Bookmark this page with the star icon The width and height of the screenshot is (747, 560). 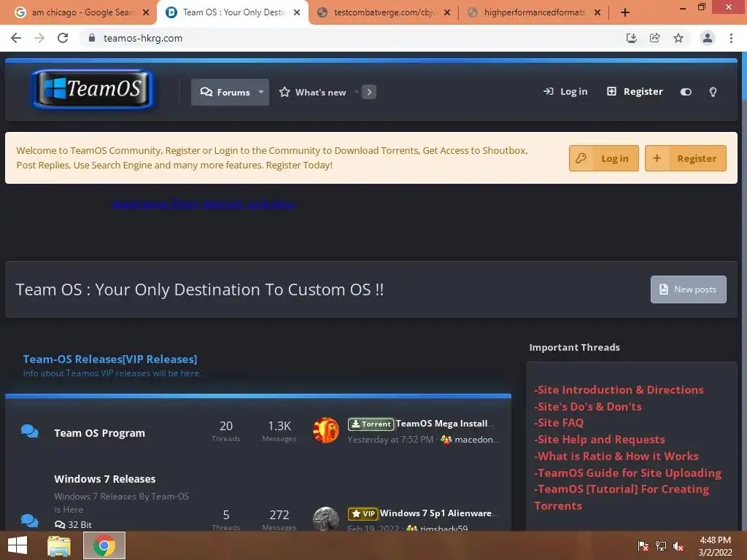pos(678,38)
